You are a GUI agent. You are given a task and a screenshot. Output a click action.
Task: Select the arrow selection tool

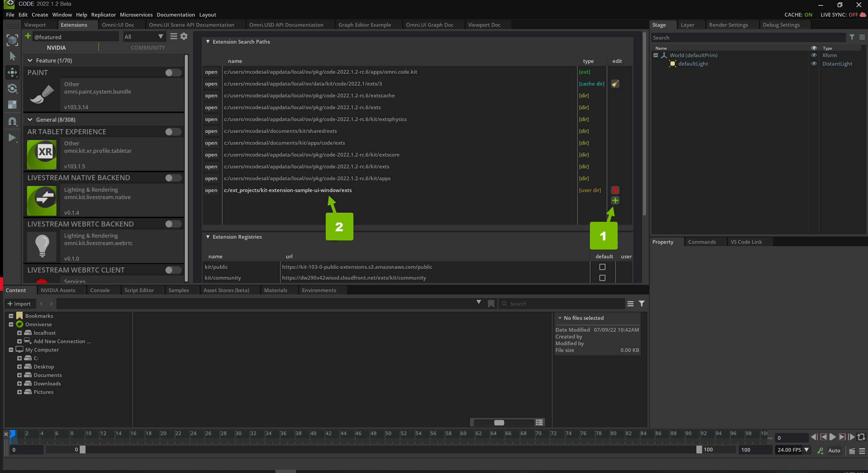pos(13,56)
